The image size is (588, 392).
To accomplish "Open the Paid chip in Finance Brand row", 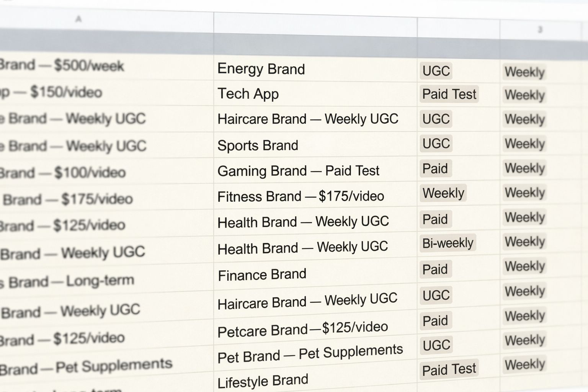I will pyautogui.click(x=435, y=269).
